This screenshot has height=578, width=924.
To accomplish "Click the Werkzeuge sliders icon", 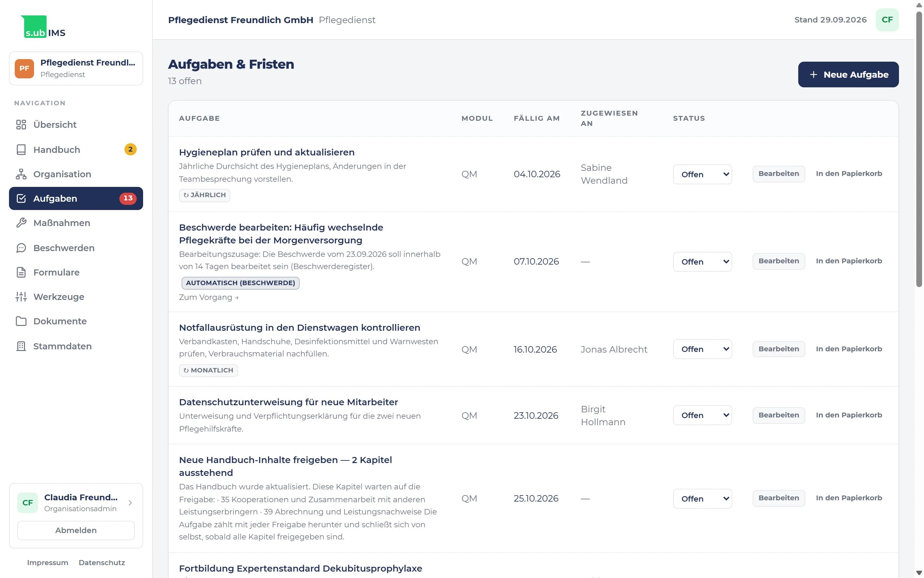I will point(21,297).
